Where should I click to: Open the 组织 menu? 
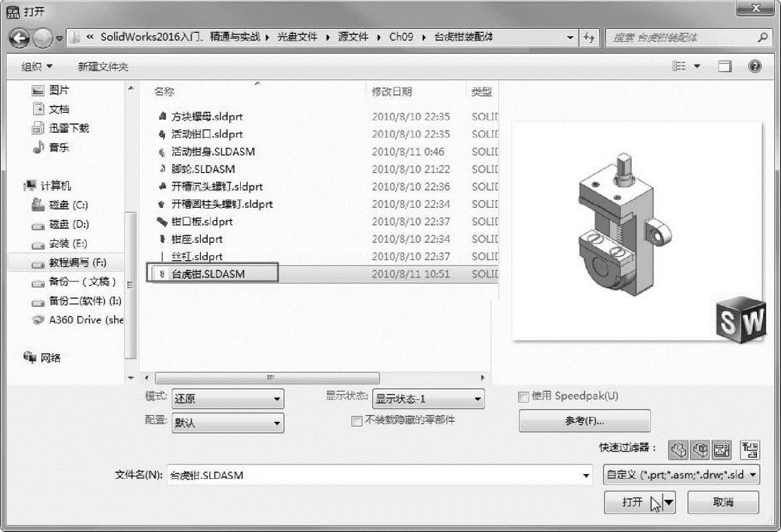[37, 66]
